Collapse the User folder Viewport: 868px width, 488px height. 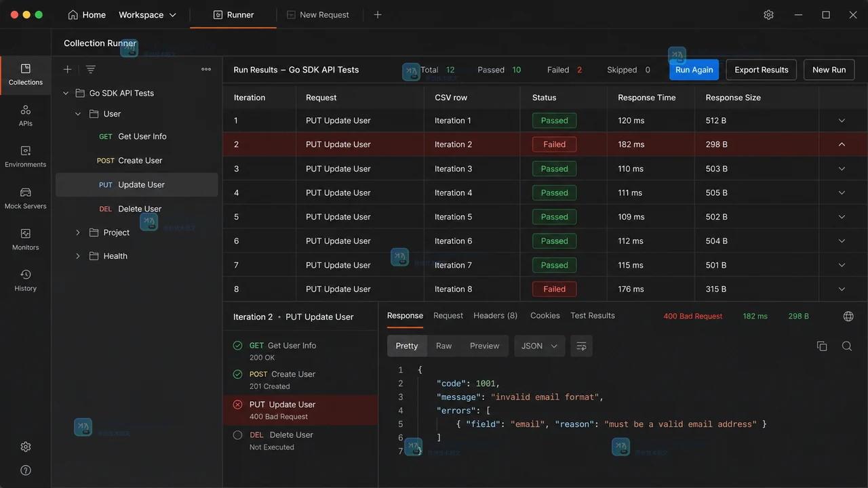pyautogui.click(x=77, y=114)
